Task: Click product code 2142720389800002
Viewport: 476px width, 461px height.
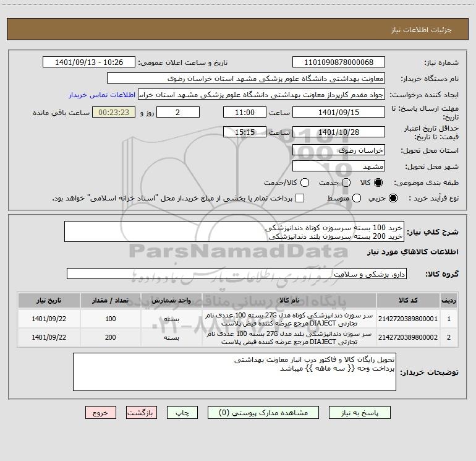Action: tap(408, 337)
